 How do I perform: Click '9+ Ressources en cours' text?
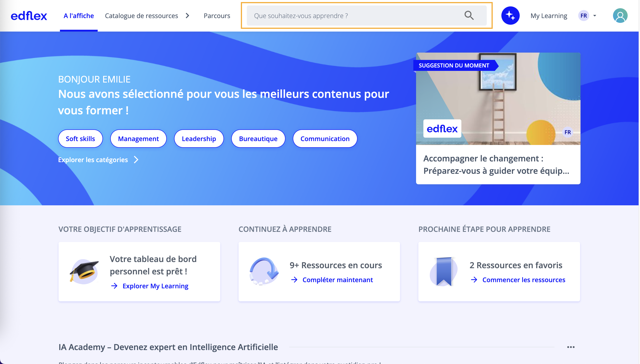pyautogui.click(x=336, y=265)
